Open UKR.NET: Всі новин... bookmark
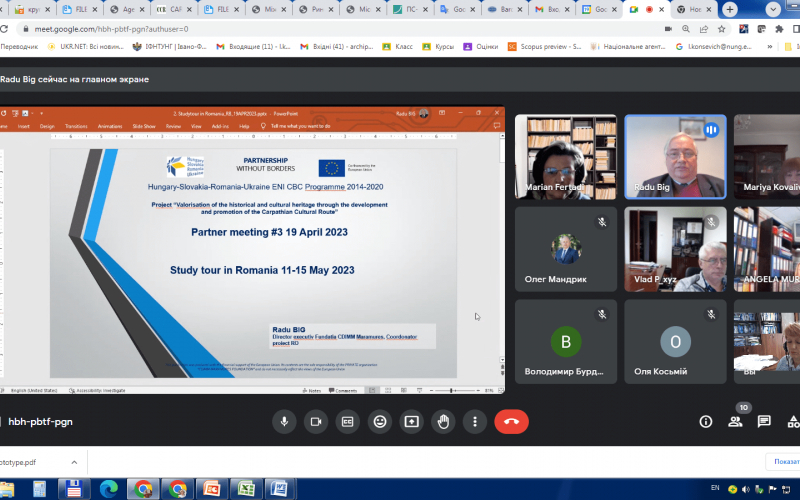The width and height of the screenshot is (800, 500). [86, 46]
